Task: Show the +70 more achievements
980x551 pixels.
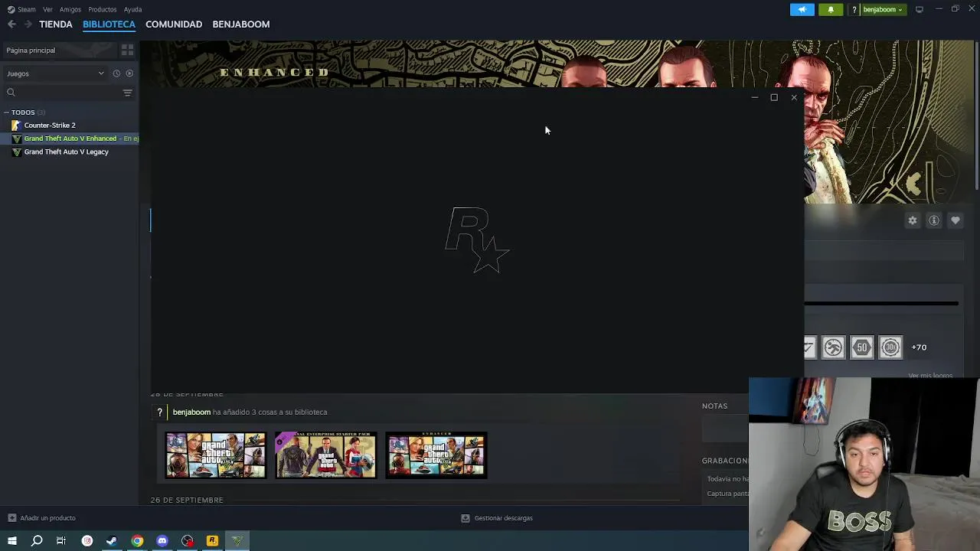Action: point(919,347)
